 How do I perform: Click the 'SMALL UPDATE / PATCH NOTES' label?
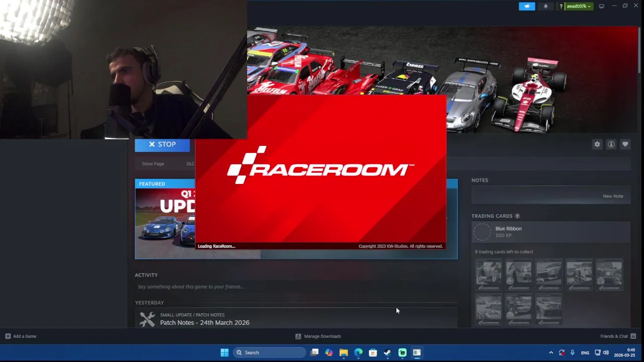pyautogui.click(x=192, y=315)
